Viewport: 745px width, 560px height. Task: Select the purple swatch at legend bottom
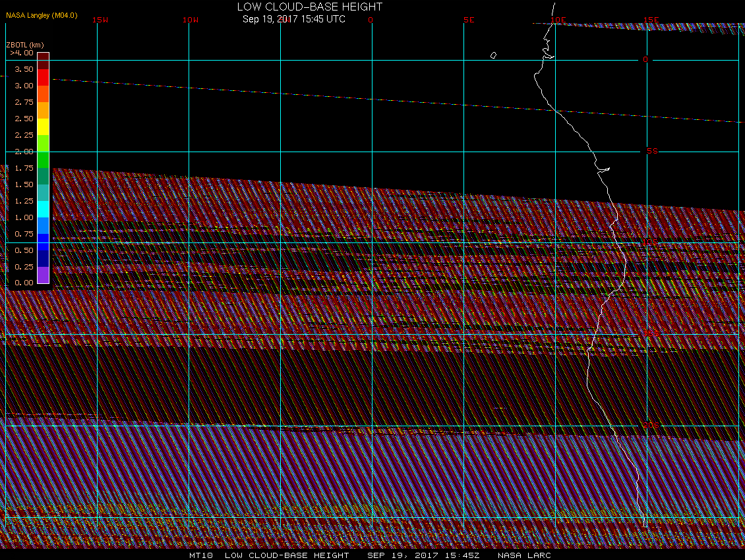coord(43,275)
